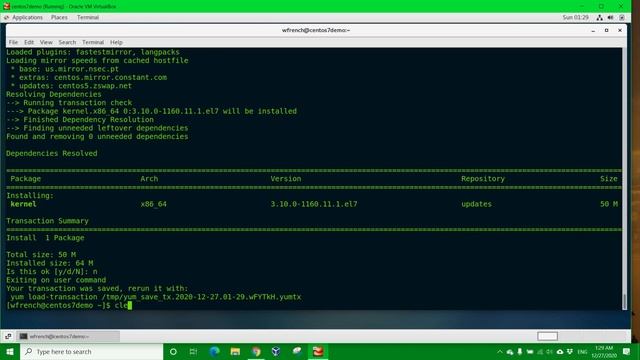This screenshot has height=360, width=640.
Task: Click the Dropbox tray icon
Action: (x=570, y=352)
